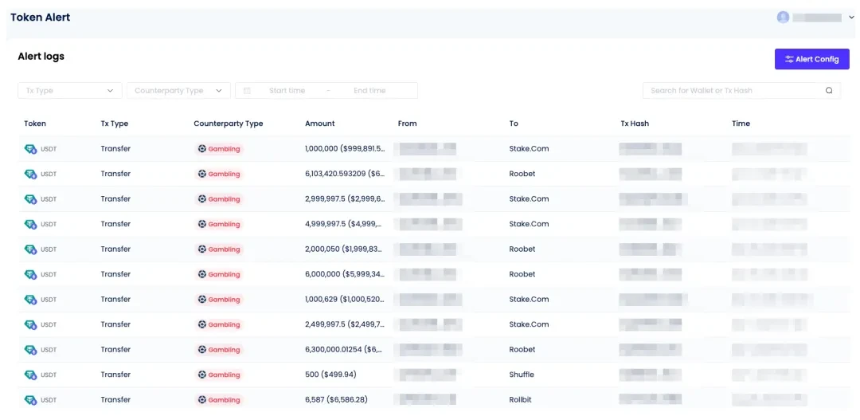Click the Amount column header
The image size is (860, 420).
click(x=320, y=124)
